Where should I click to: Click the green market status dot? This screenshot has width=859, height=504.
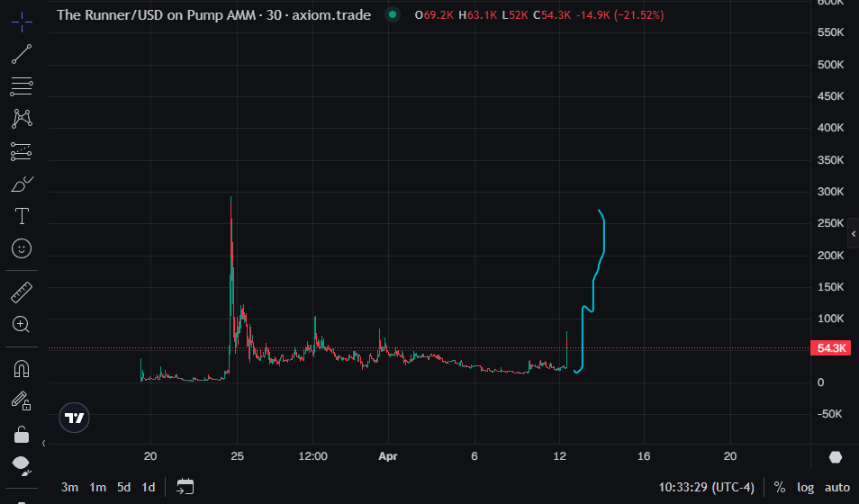[x=393, y=14]
